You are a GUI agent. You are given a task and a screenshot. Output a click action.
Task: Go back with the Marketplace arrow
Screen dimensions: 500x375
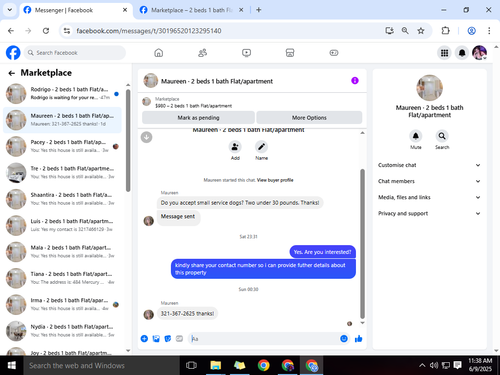(12, 73)
